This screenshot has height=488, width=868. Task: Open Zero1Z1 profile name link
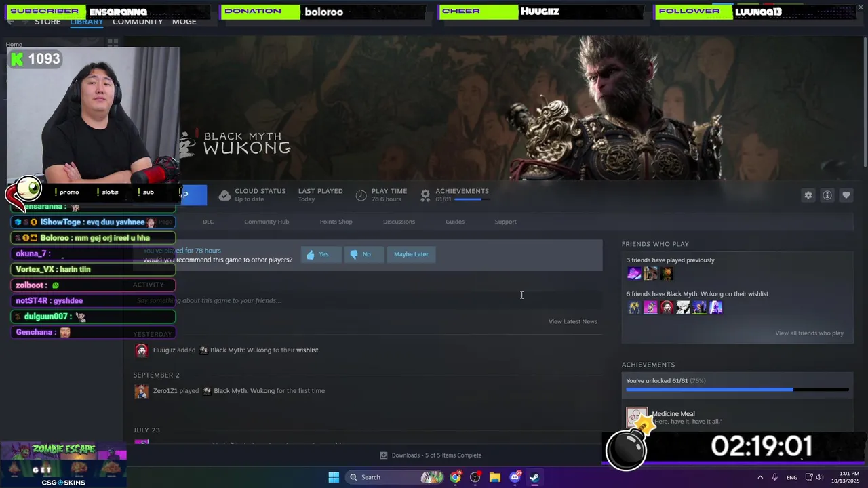(x=165, y=391)
